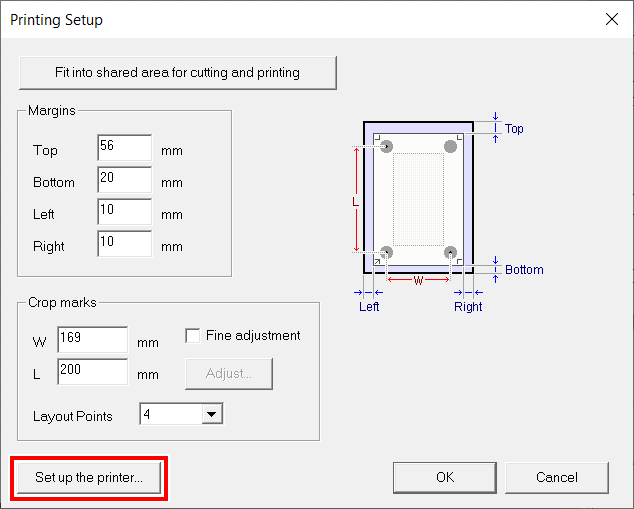Enable the Fine adjustment checkbox
This screenshot has width=634, height=509.
pos(193,336)
